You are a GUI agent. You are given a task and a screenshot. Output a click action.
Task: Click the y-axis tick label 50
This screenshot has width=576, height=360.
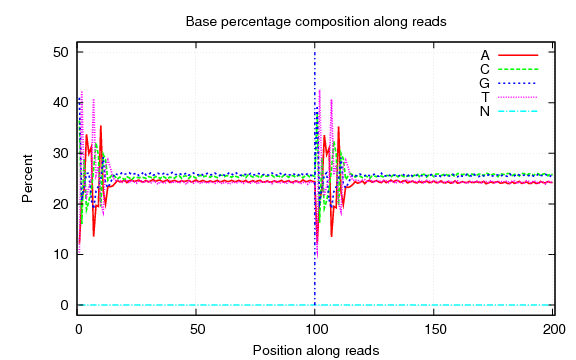[x=61, y=52]
